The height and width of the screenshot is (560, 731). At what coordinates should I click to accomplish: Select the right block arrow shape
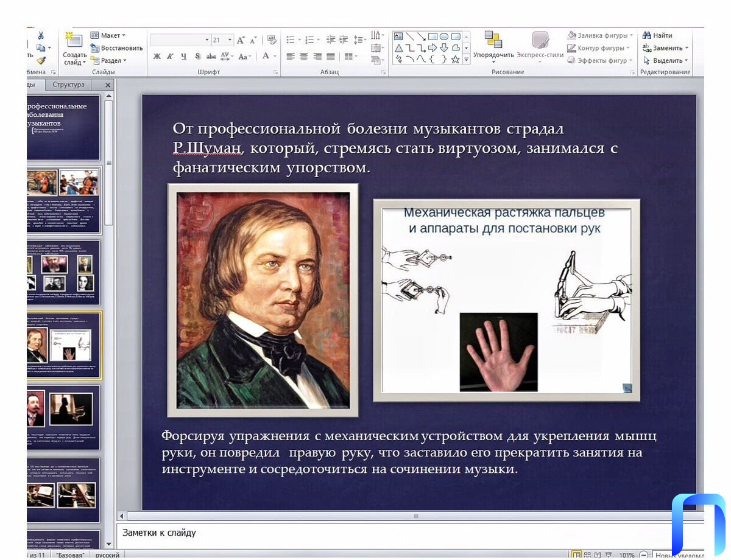pos(433,47)
